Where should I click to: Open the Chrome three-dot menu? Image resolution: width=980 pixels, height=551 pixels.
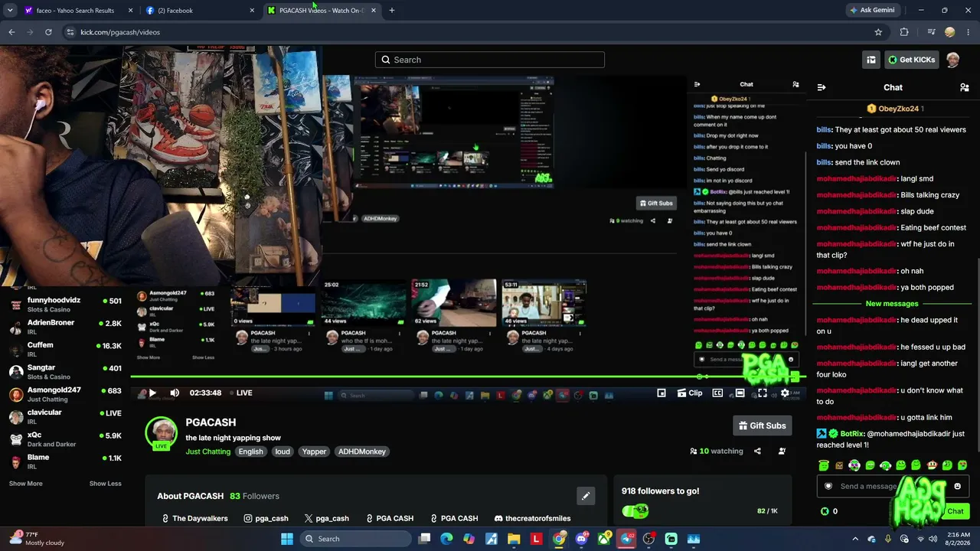tap(968, 32)
